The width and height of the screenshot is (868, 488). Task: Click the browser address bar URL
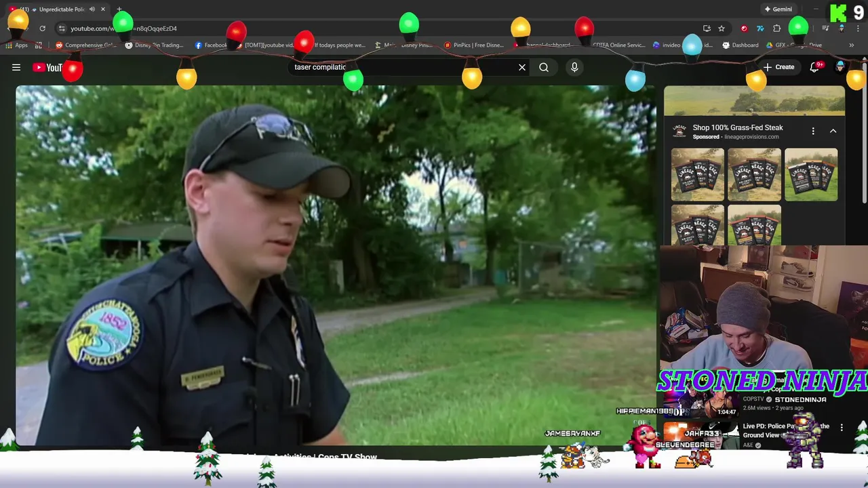click(123, 28)
